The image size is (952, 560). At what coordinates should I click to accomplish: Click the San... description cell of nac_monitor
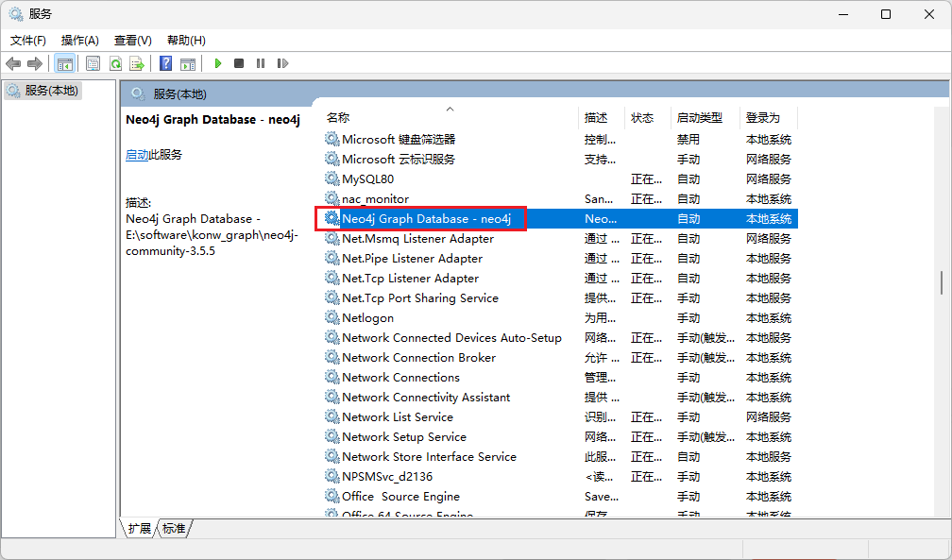click(x=599, y=198)
